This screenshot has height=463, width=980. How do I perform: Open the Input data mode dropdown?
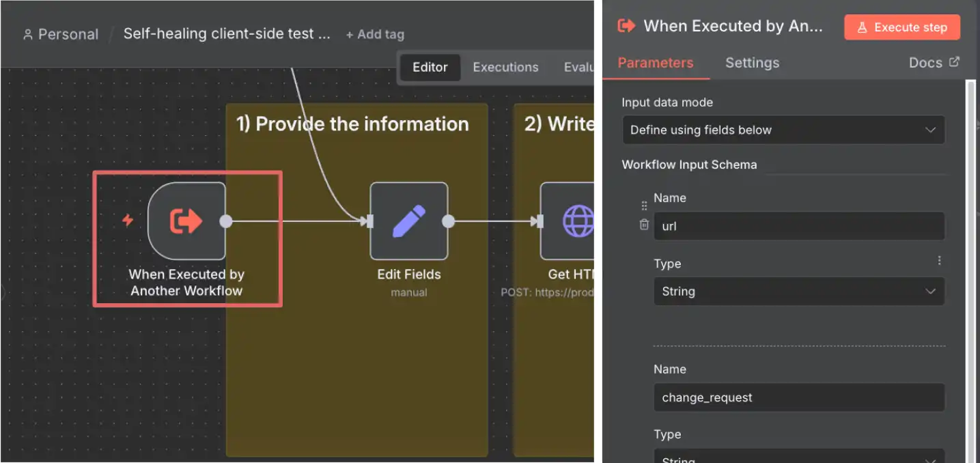coord(783,130)
